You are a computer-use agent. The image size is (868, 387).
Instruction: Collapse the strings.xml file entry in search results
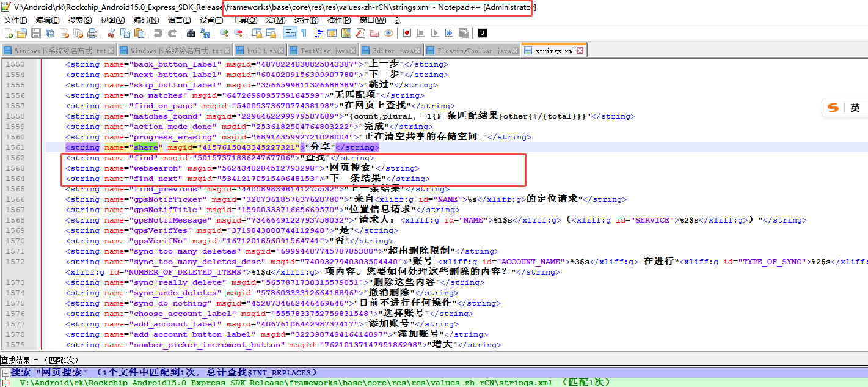[x=5, y=383]
